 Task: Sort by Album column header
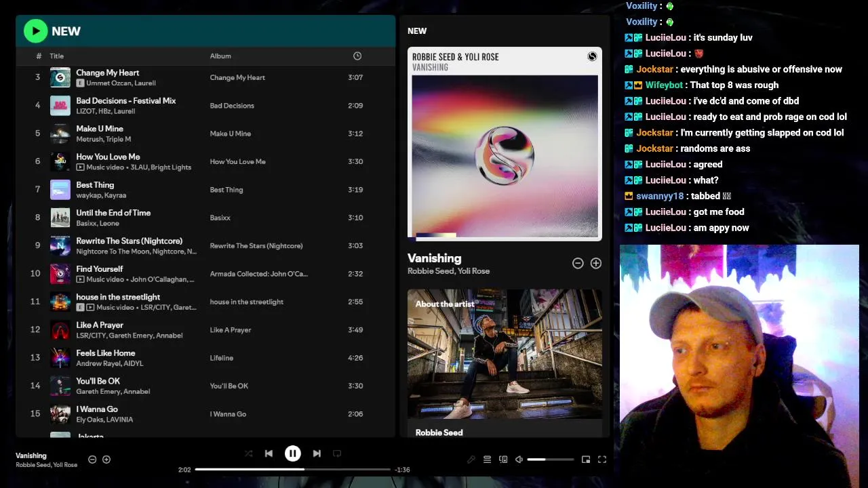220,56
